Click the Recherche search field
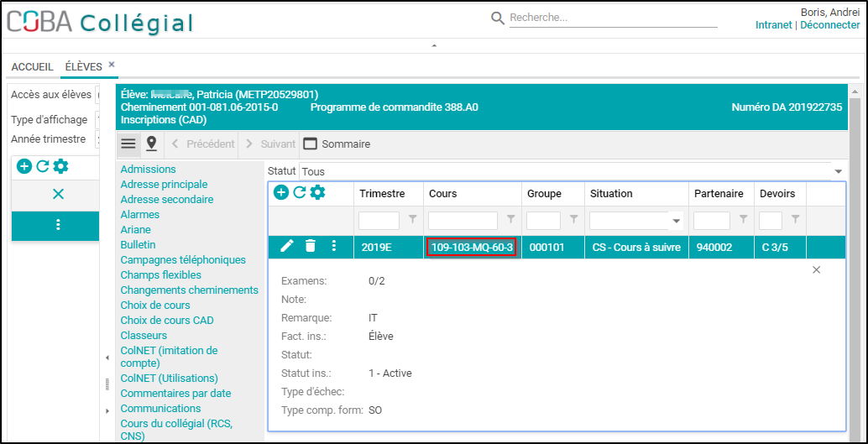868x444 pixels. pos(613,18)
